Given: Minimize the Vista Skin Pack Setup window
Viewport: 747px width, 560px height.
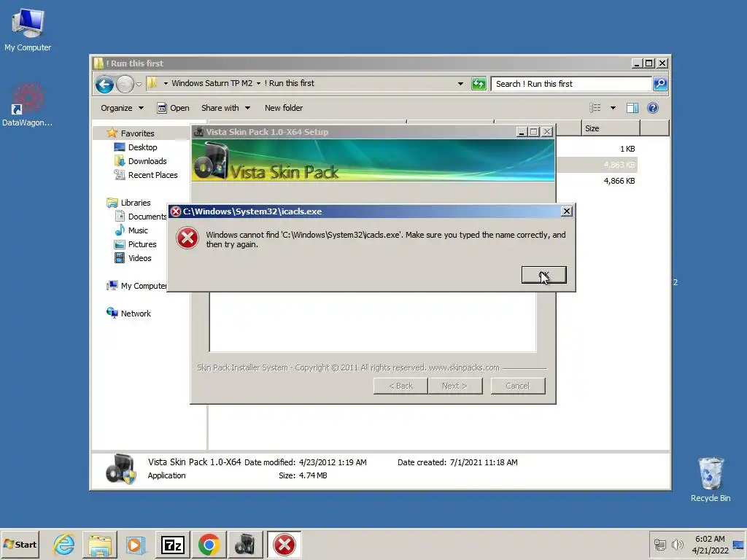Looking at the screenshot, I should (522, 132).
